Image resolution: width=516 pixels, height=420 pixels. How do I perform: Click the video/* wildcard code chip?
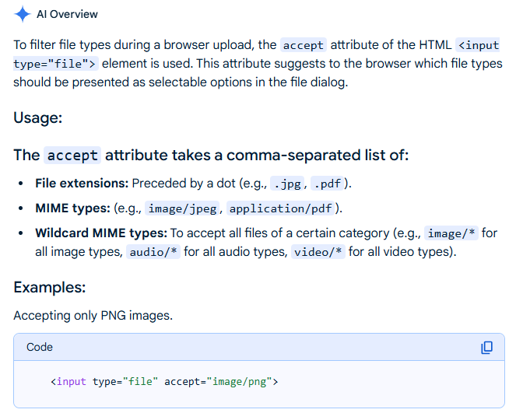(318, 252)
